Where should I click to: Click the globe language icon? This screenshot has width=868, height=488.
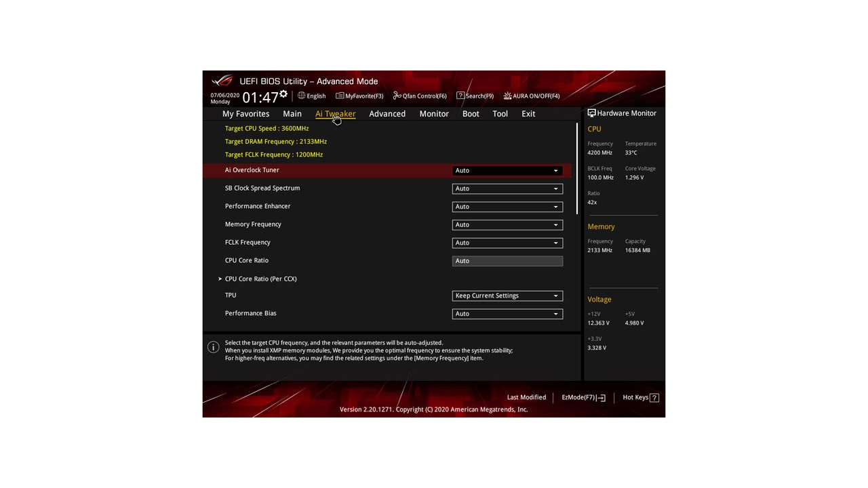tap(302, 96)
